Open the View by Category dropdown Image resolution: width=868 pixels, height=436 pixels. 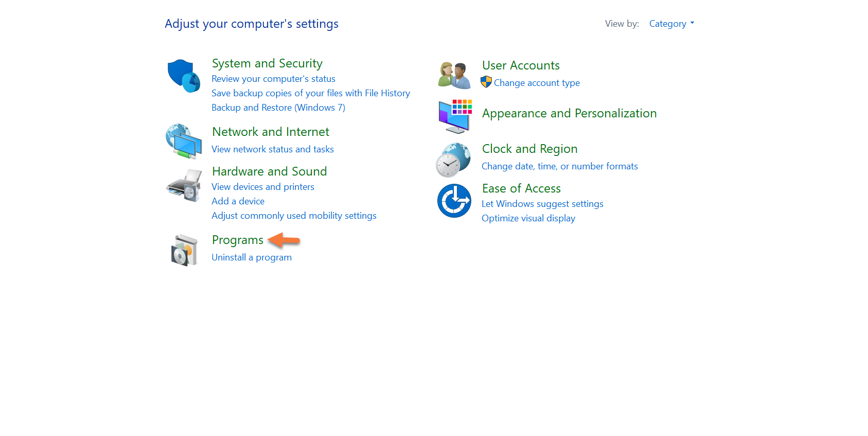coord(671,24)
